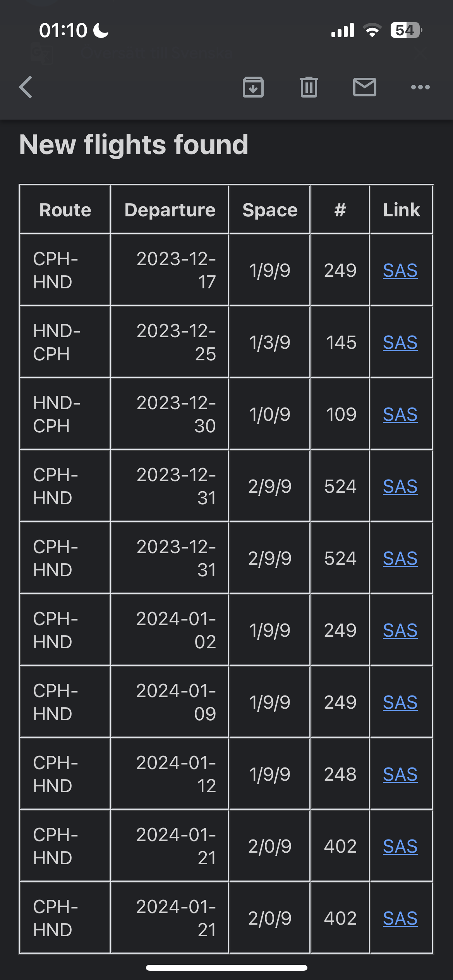Tap the home indicator bar
Screen dimensions: 453x980
click(226, 968)
